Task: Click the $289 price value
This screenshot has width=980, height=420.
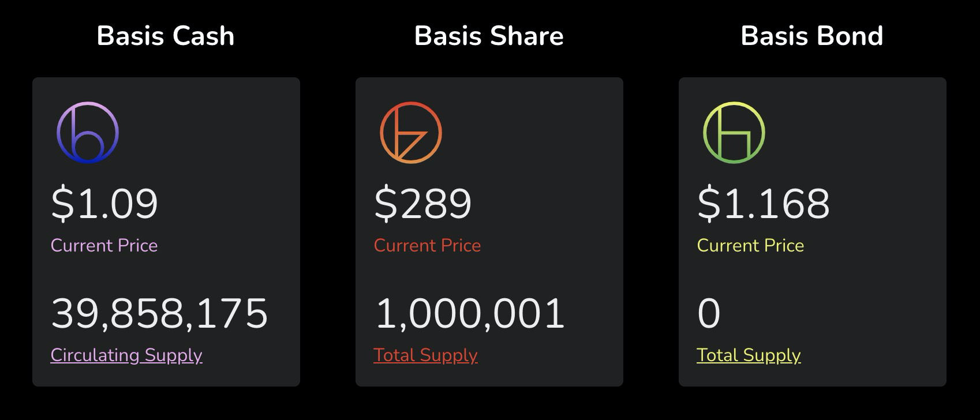Action: click(x=423, y=204)
